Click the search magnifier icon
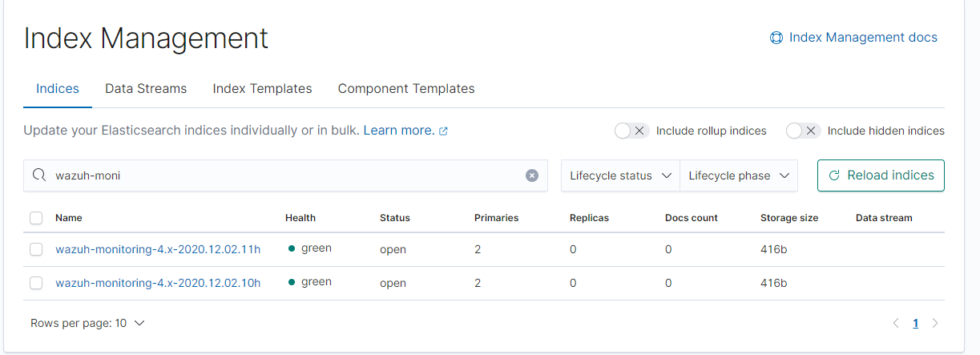 click(x=39, y=175)
